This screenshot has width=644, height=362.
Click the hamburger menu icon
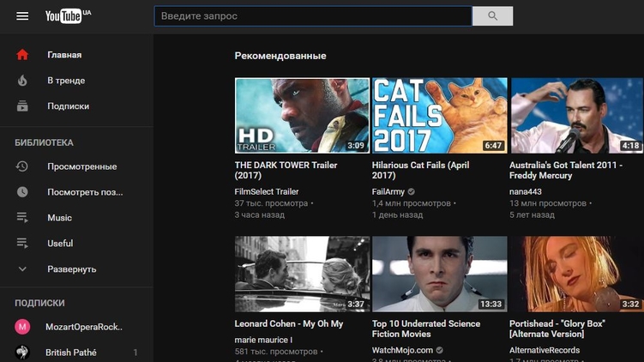click(22, 16)
